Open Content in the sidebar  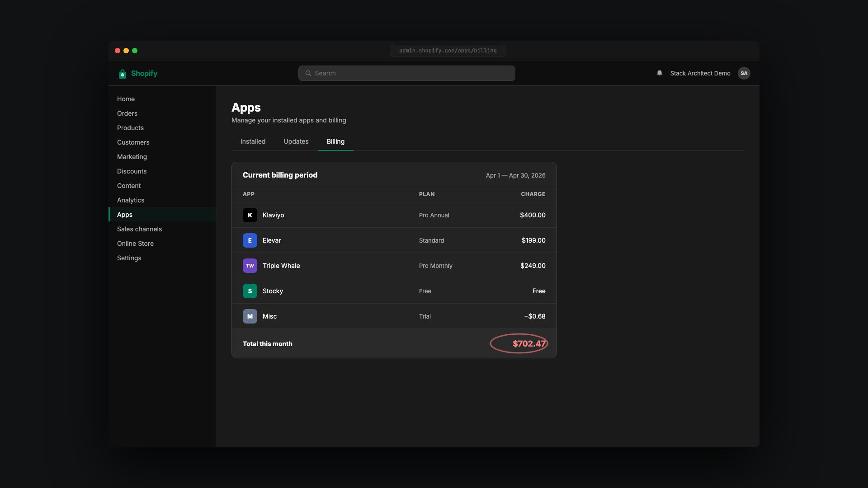point(162,186)
